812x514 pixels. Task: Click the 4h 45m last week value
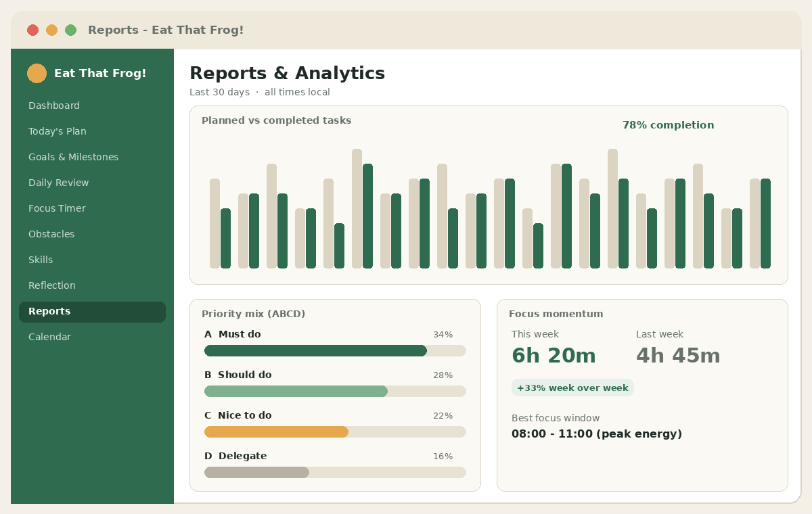678,355
